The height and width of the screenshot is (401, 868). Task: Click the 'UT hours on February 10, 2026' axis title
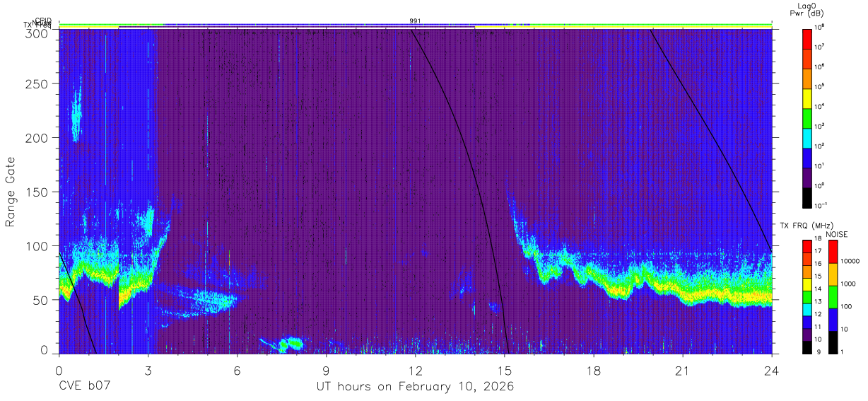tap(415, 387)
